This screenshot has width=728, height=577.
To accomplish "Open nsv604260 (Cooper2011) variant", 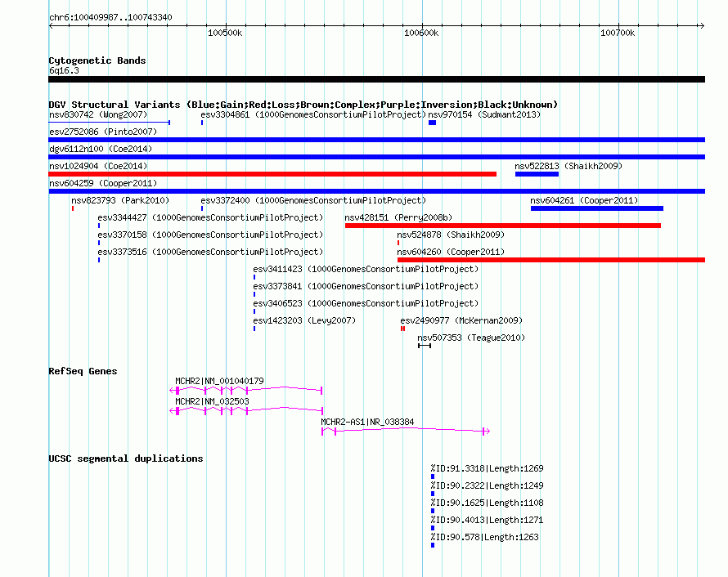I will (451, 252).
